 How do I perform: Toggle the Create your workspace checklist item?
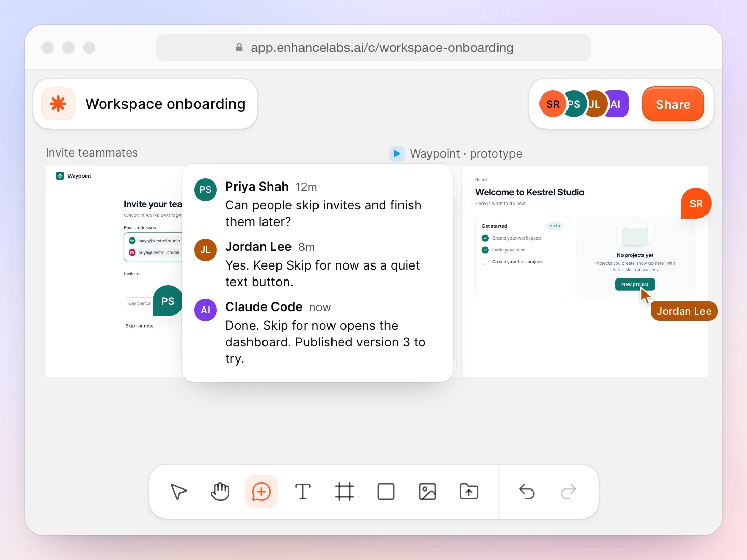point(485,238)
